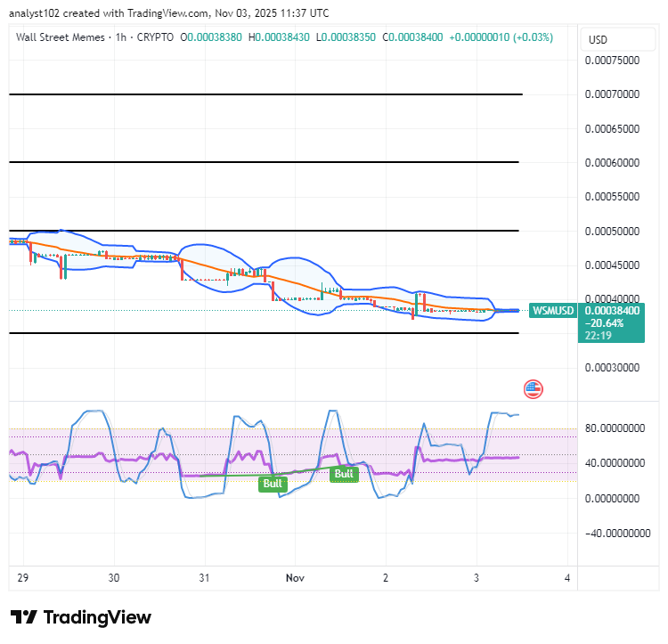Click the close value C0.00038400
The image size is (668, 644).
click(412, 37)
